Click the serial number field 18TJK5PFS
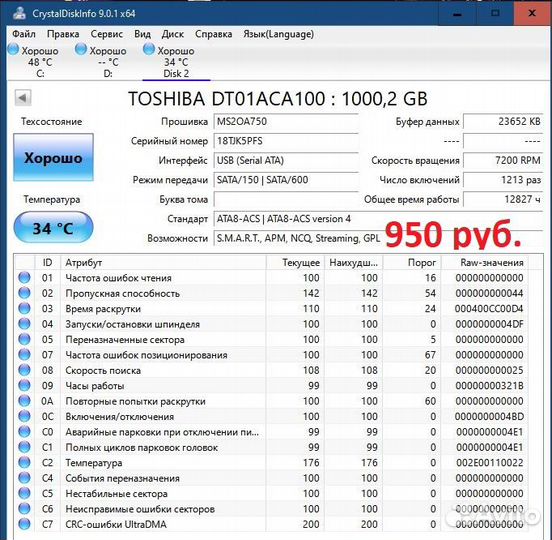 [286, 141]
